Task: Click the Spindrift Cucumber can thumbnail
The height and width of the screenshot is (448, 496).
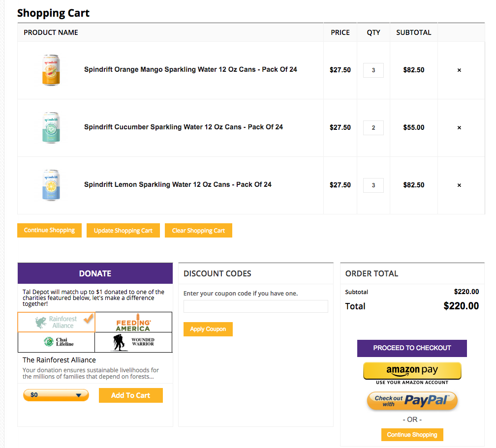Action: pyautogui.click(x=51, y=128)
